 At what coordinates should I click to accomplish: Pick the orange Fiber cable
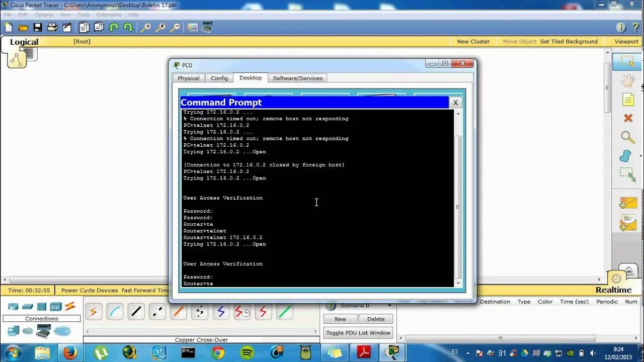[x=179, y=312]
